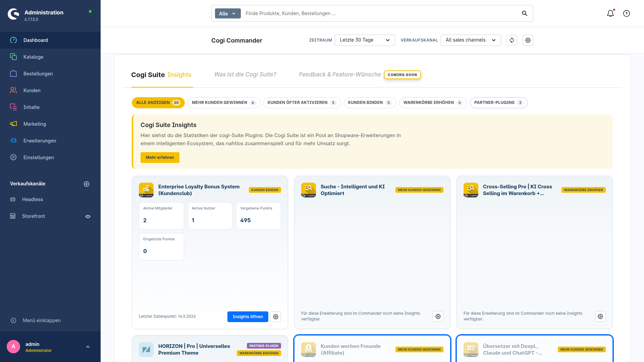Screen dimensions: 644x362
Task: Filter by Mehr Kunden gewinnen
Action: 224,103
